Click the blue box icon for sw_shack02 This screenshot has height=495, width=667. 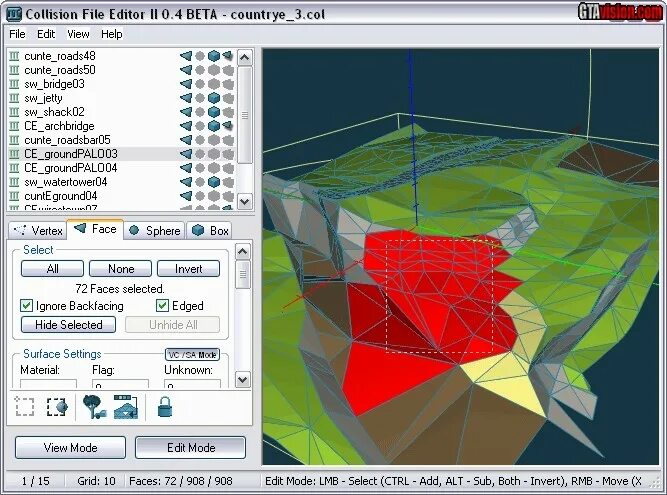[214, 112]
